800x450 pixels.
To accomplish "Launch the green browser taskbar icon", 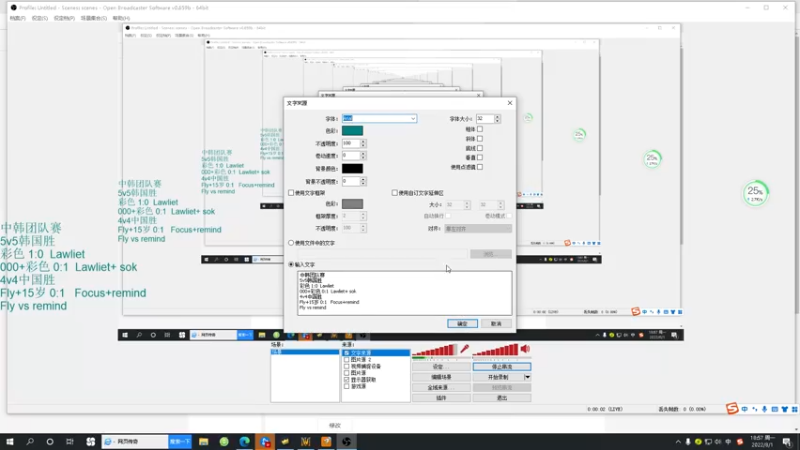I will pos(224,442).
